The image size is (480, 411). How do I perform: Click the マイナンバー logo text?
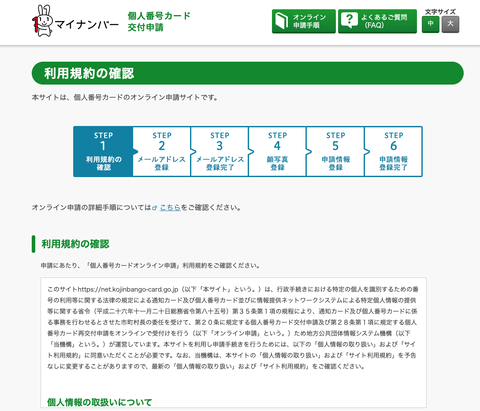coord(86,24)
